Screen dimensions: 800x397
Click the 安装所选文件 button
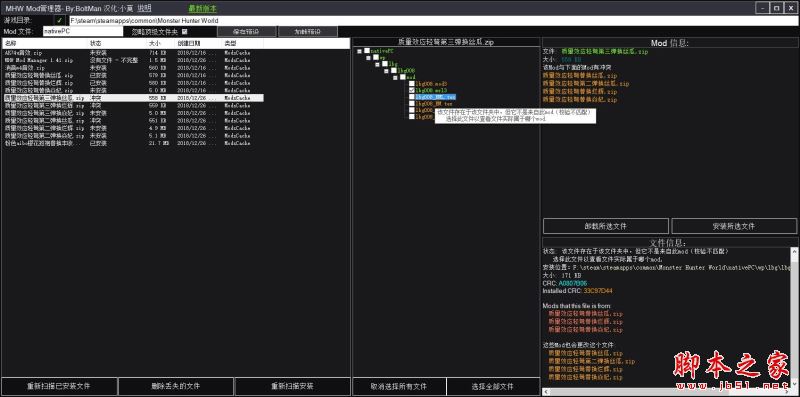734,226
